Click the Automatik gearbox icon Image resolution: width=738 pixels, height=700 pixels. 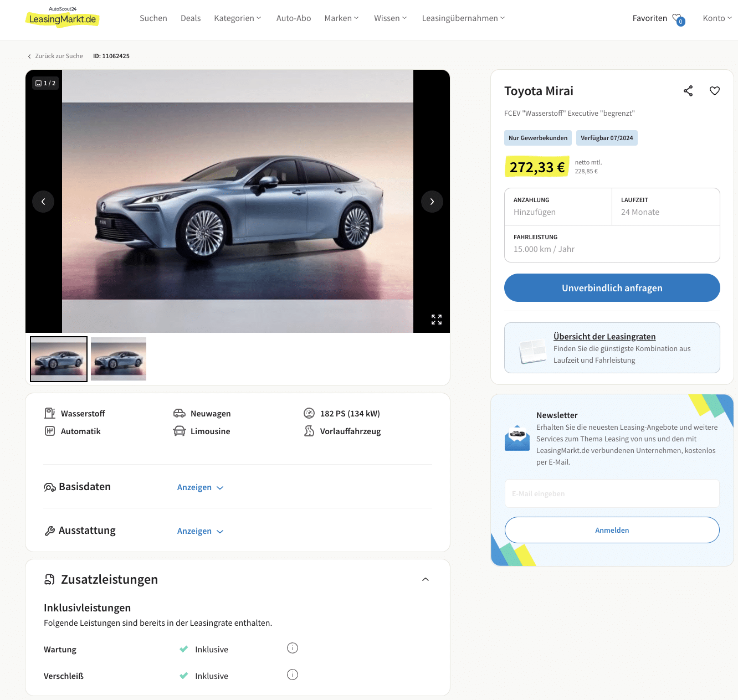50,431
